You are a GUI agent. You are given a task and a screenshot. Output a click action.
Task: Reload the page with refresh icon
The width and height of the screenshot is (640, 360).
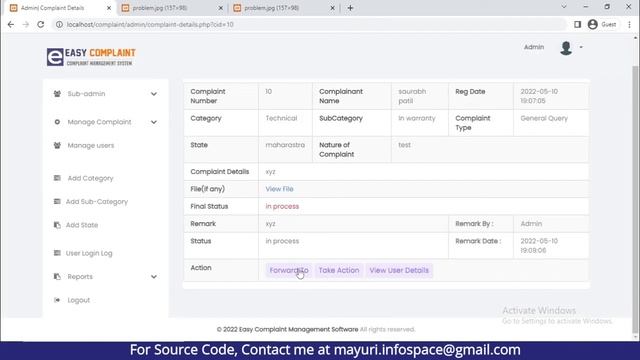(x=40, y=24)
